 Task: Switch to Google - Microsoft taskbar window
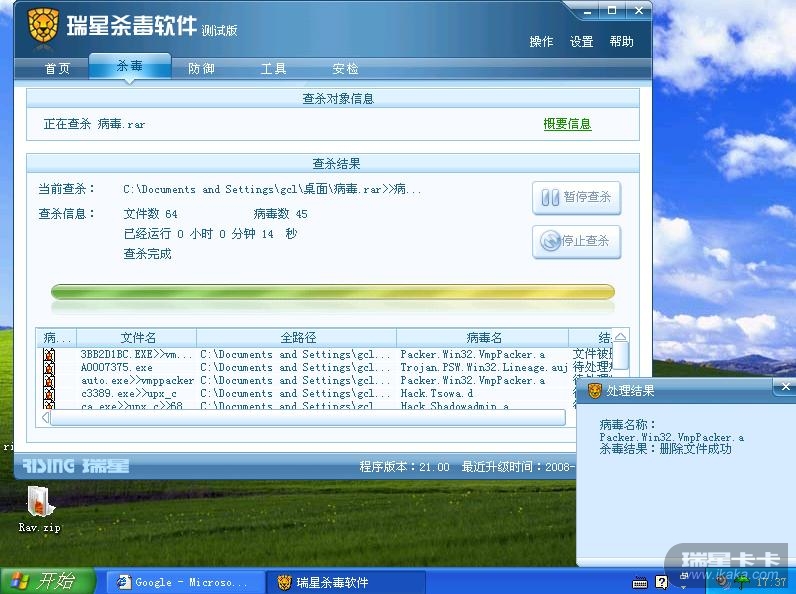[x=185, y=582]
